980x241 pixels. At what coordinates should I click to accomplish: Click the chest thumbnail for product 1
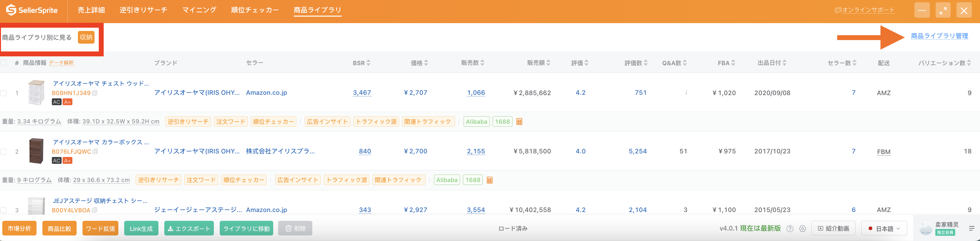37,92
